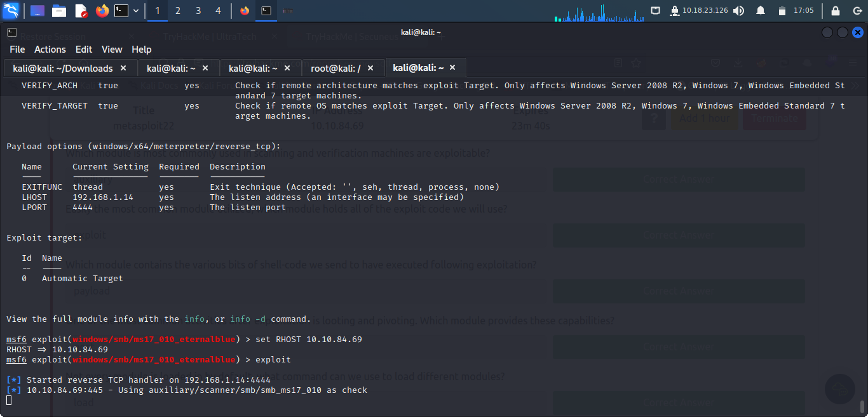The image size is (868, 417).
Task: Click the 'Payload options' heading line
Action: click(144, 147)
